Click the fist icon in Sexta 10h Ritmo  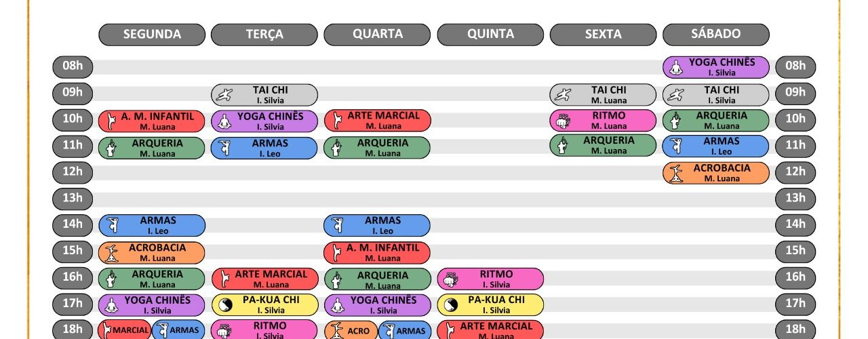[561, 121]
